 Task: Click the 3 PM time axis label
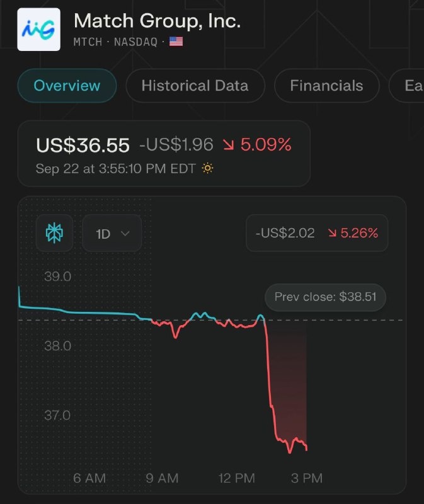click(x=307, y=478)
